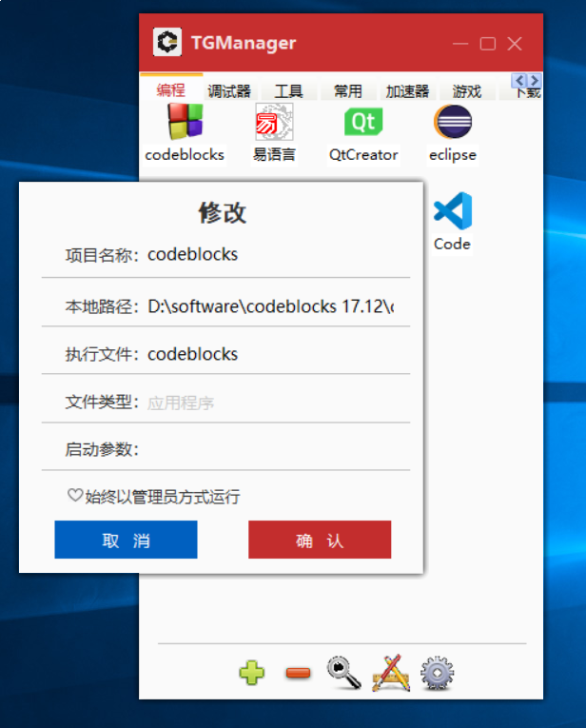The width and height of the screenshot is (586, 728).
Task: Open the VS Code icon
Action: [453, 210]
